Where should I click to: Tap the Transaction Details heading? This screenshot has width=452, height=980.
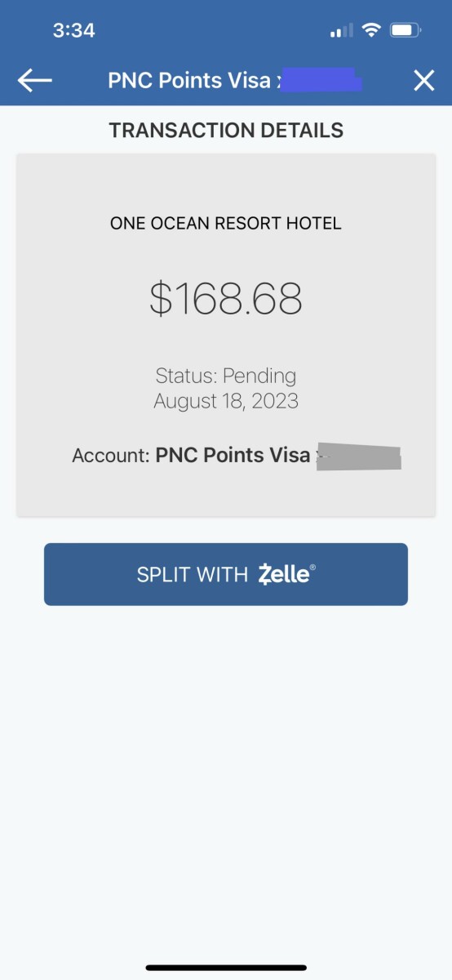point(226,131)
